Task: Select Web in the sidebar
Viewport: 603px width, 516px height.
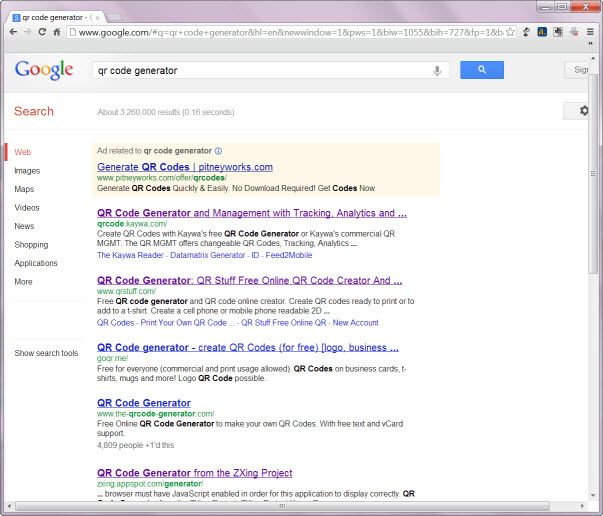Action: [23, 152]
